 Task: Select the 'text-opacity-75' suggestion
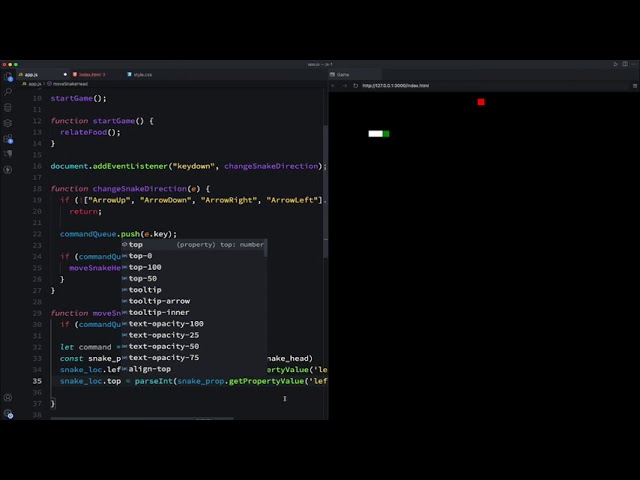coord(194,358)
